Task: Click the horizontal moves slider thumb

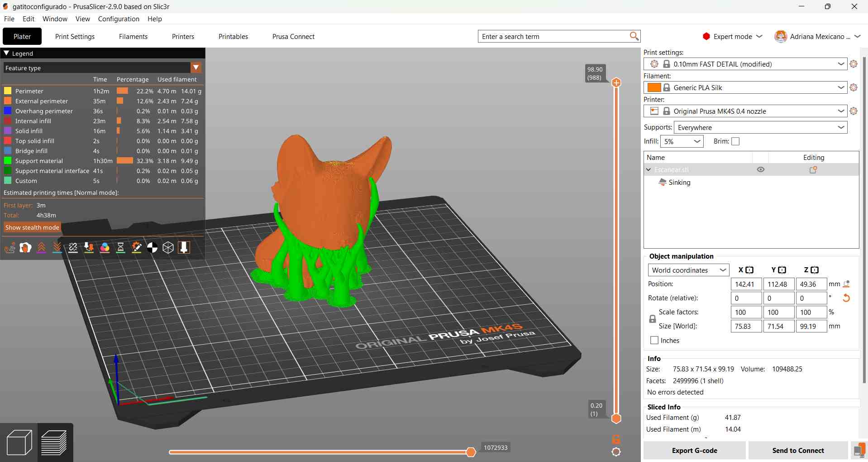Action: 471,452
